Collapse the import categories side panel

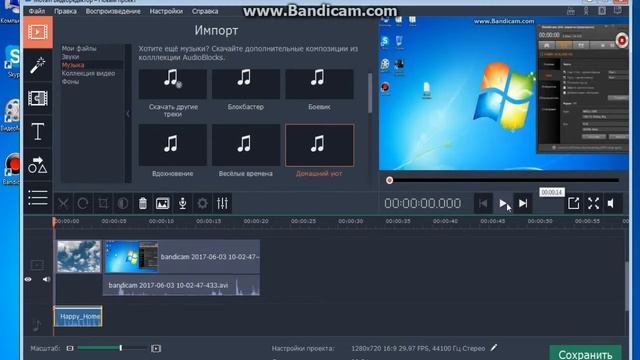pyautogui.click(x=128, y=114)
